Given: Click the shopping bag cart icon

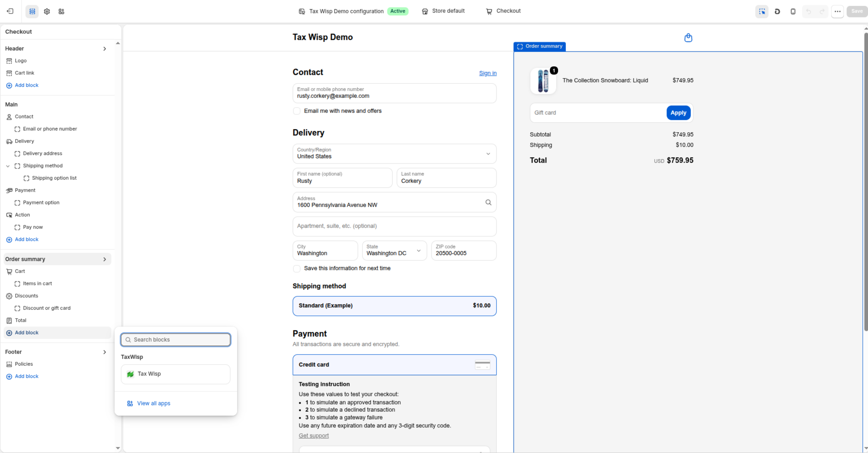Looking at the screenshot, I should point(688,38).
